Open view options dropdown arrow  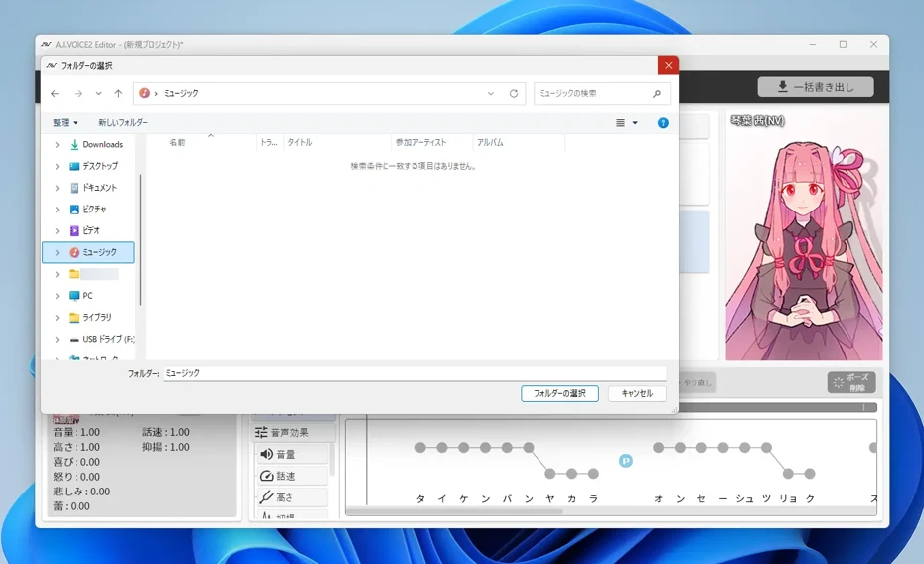pos(635,122)
